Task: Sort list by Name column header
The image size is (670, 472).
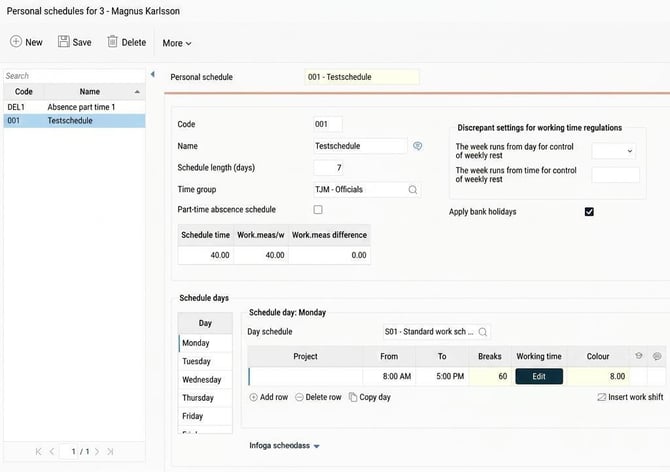Action: pos(90,91)
